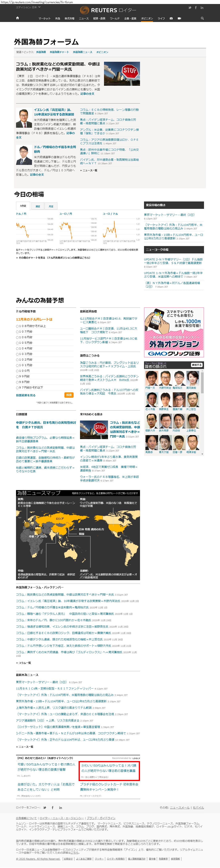
Task: Click the LinkedIn icon in top header
Action: [x=202, y=7]
